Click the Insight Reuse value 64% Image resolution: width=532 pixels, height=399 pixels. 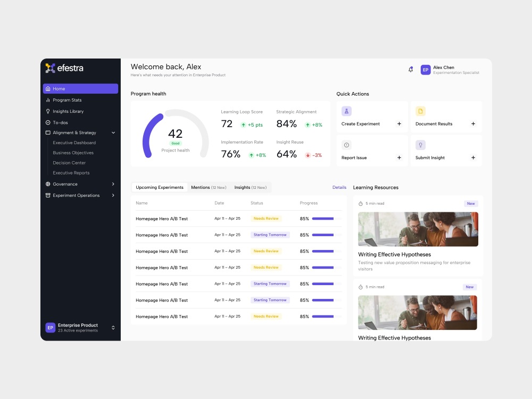pyautogui.click(x=287, y=154)
